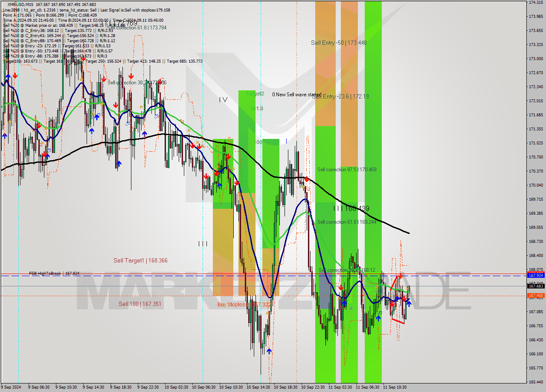Screen dimensions: 546x392
Task: Click '10 Sep 02:30' on the time axis
Action: coord(176,387)
